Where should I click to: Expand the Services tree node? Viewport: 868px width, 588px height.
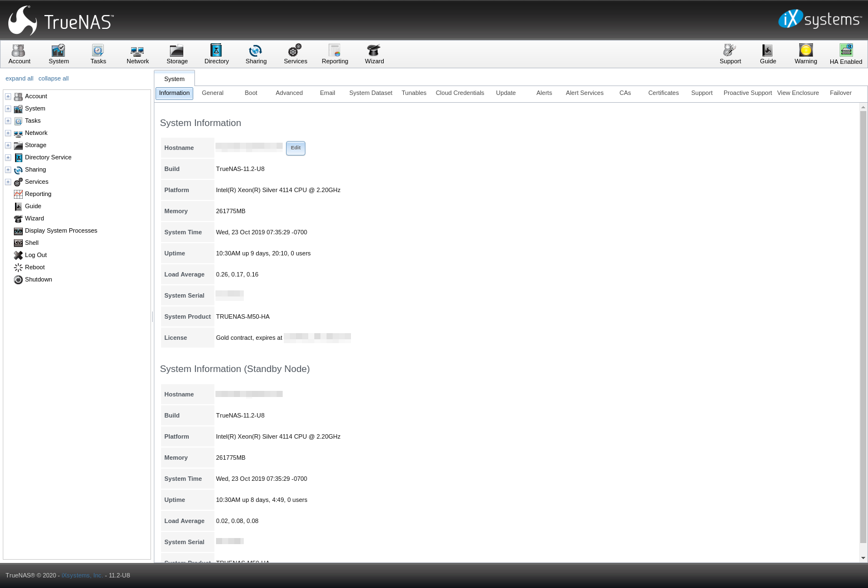pyautogui.click(x=8, y=182)
